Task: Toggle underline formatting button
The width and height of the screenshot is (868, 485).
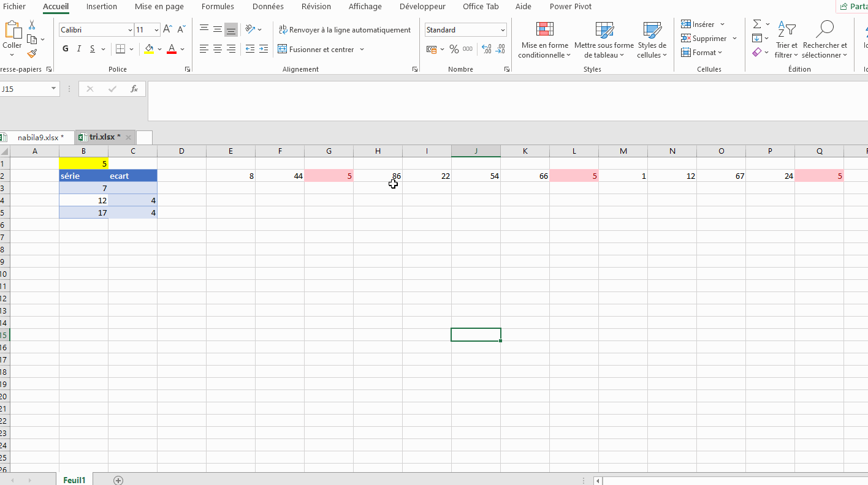Action: pyautogui.click(x=93, y=49)
